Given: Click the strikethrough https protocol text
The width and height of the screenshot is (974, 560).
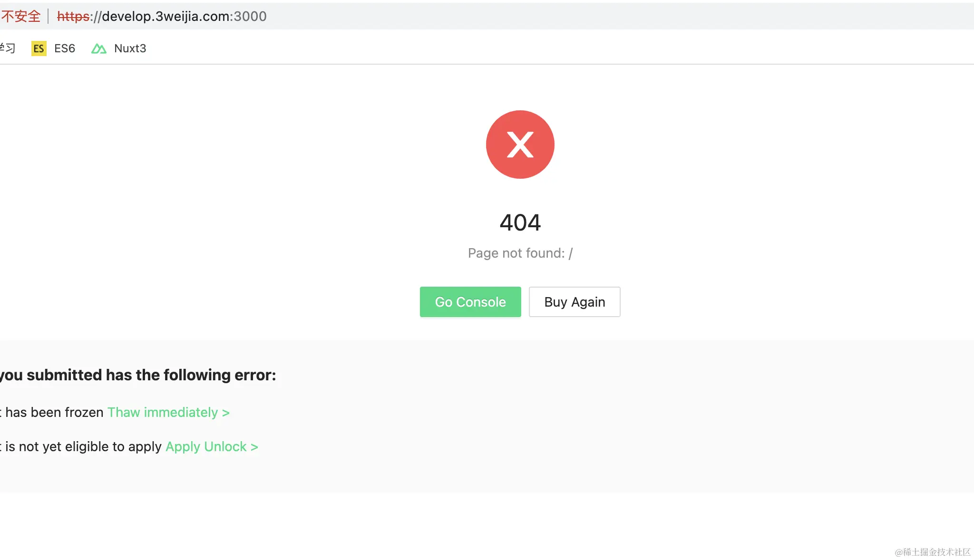Looking at the screenshot, I should point(73,16).
